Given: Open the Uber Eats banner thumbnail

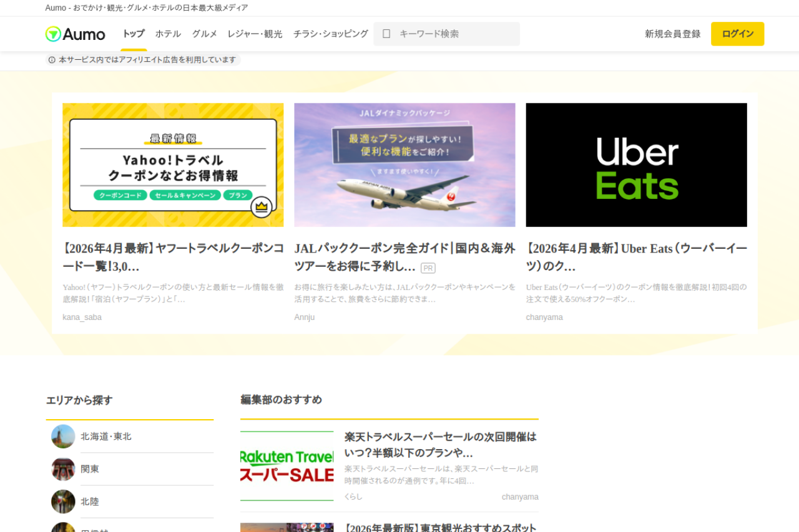Looking at the screenshot, I should [x=636, y=165].
